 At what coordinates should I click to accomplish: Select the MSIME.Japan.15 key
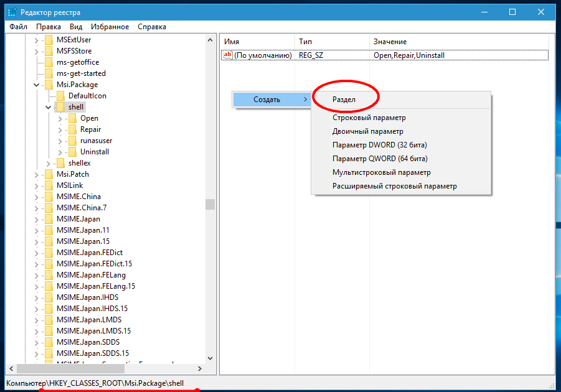tap(83, 241)
